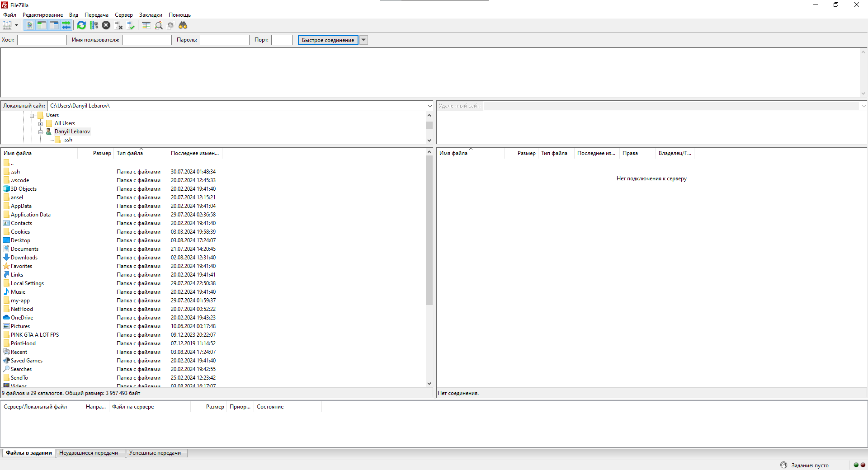
Task: Cancel the current operation icon
Action: pos(106,25)
